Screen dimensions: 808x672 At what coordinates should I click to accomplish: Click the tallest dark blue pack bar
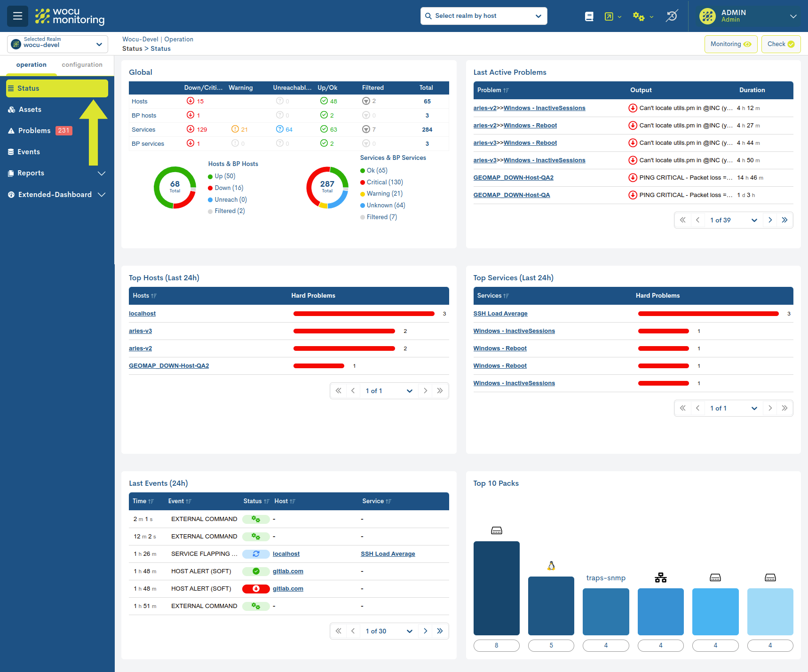[x=496, y=588]
